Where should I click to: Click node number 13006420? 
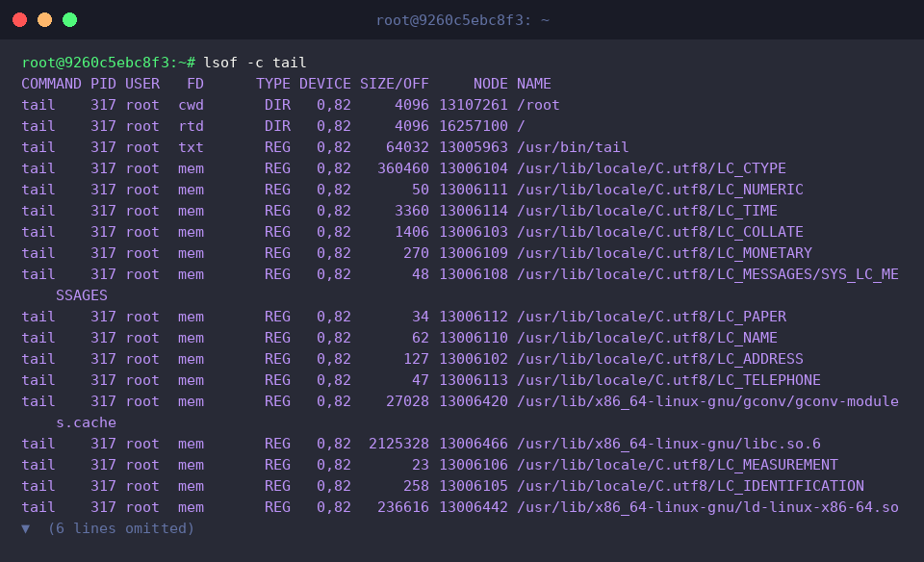pos(474,401)
